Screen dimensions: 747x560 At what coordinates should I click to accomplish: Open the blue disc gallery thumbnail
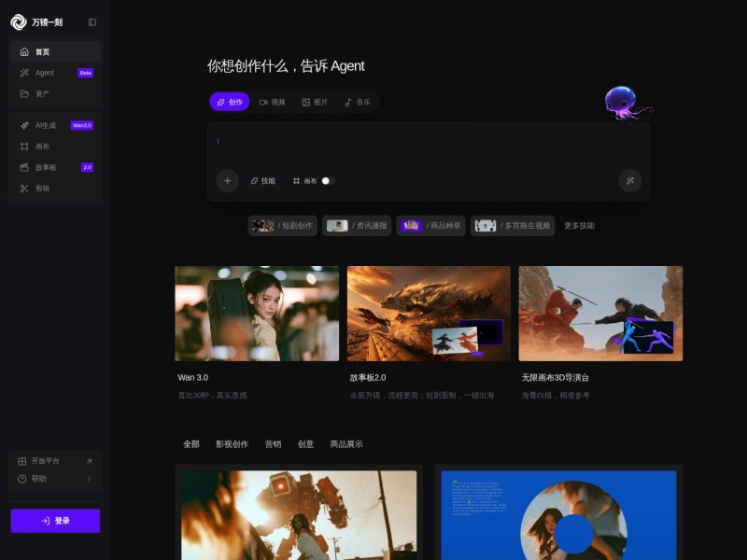point(558,515)
